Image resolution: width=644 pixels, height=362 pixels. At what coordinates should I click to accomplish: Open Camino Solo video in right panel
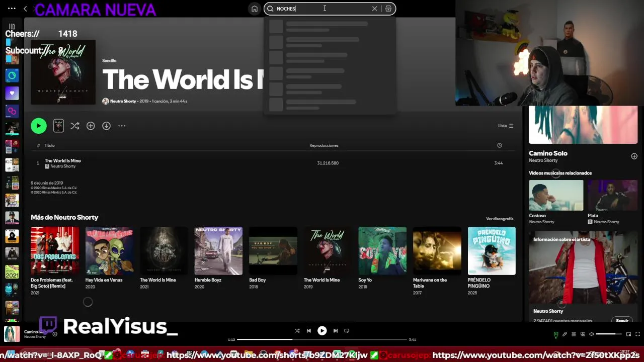pos(583,125)
